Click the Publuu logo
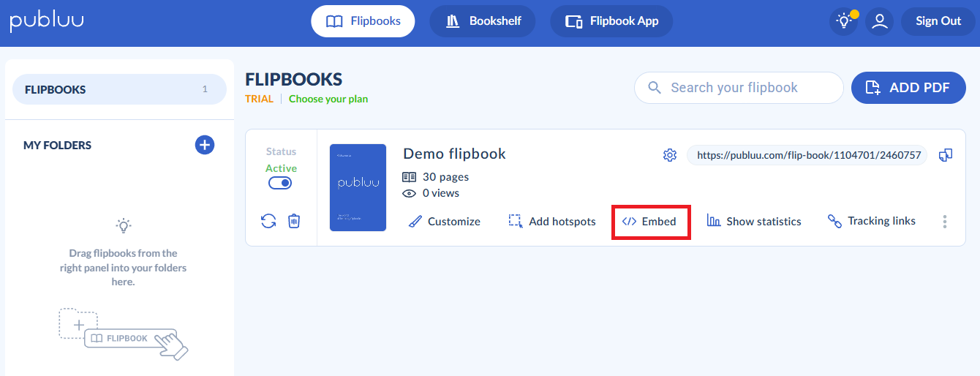The width and height of the screenshot is (980, 376). pyautogui.click(x=47, y=20)
